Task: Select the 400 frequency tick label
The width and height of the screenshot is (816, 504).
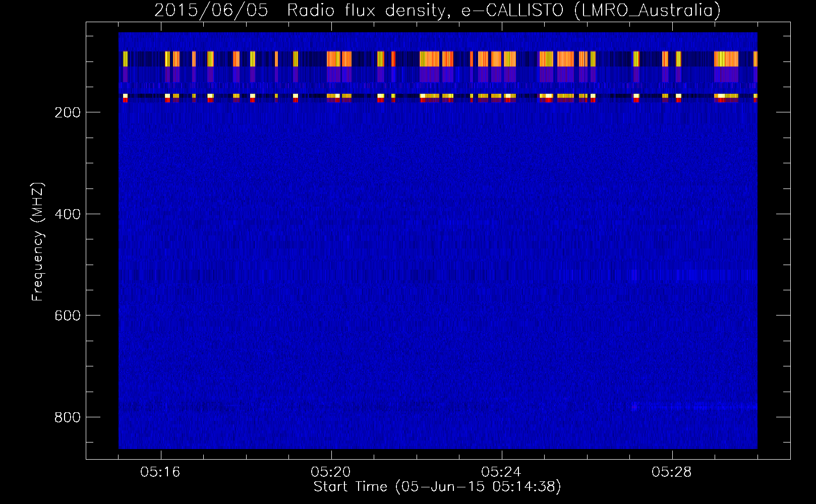Action: tap(68, 214)
